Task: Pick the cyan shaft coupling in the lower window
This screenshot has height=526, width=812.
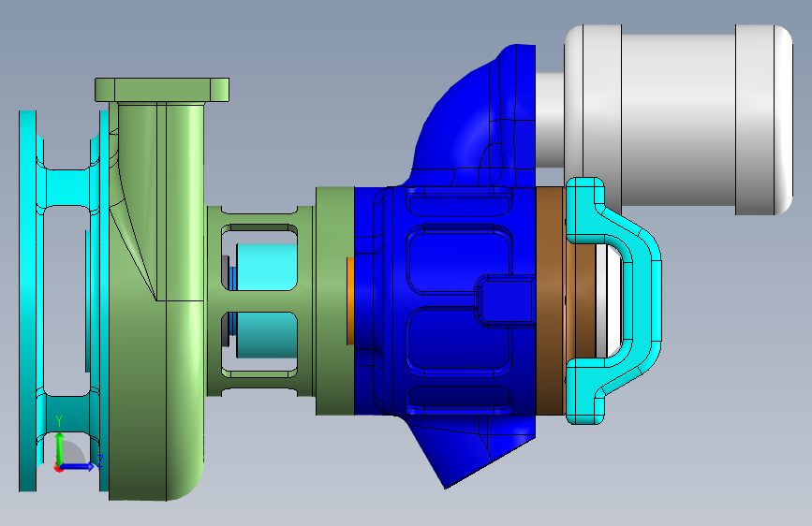Action: tap(266, 335)
